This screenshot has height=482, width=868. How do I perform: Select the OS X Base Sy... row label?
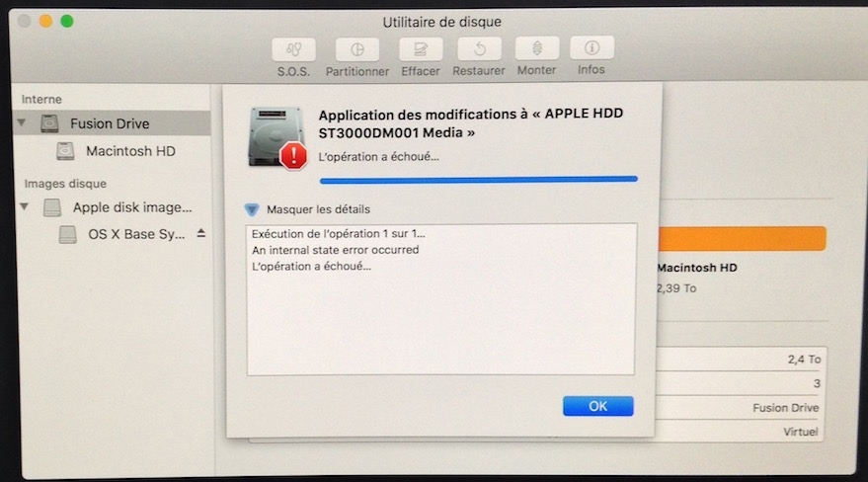[136, 234]
